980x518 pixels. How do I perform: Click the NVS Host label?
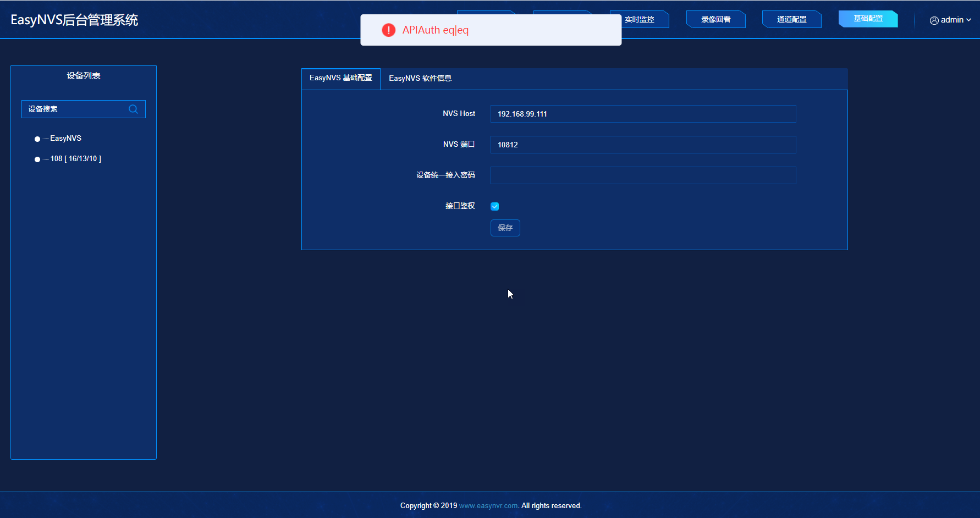(x=459, y=113)
